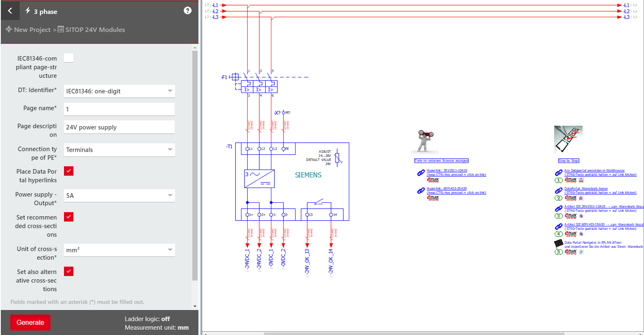Click the add-to-basket icon in step 3
Screen dimensions: 644x335
581,216
